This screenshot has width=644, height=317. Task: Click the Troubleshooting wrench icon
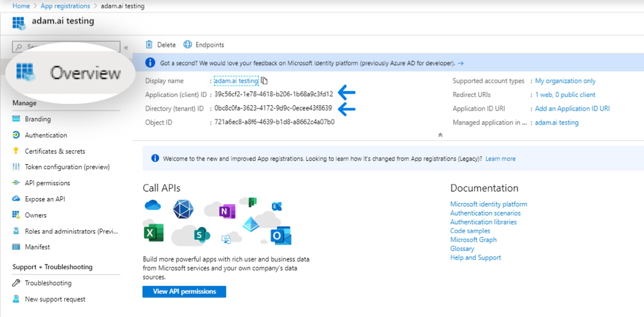(x=17, y=283)
